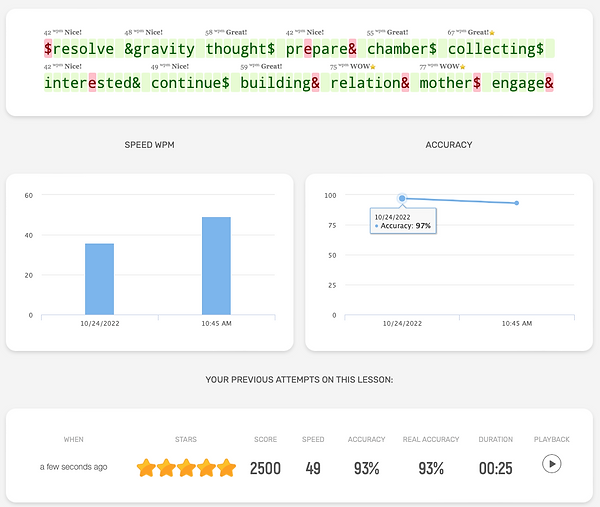600x507 pixels.
Task: Click the "Accuracy: 97%" chart tooltip
Action: 408,226
